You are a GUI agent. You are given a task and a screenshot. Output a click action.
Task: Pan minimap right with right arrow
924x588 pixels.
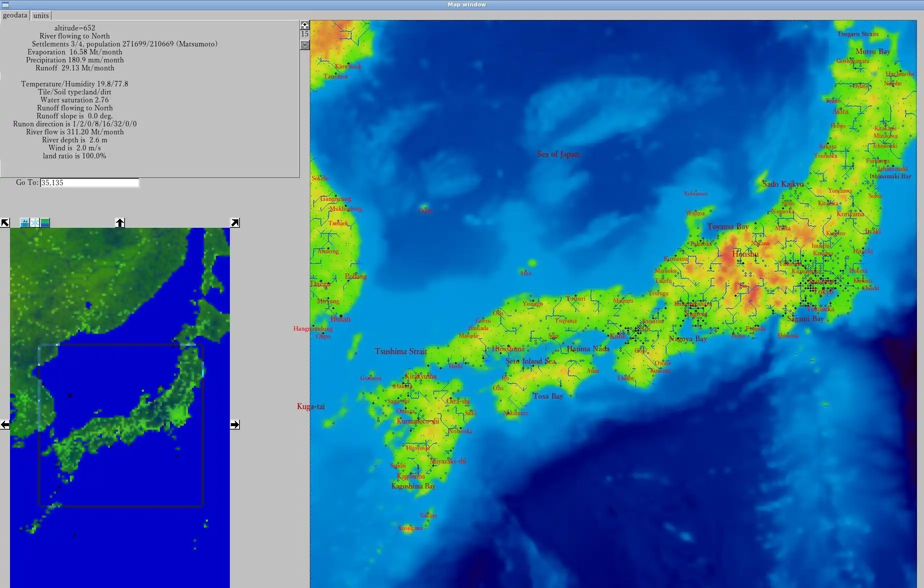tap(235, 425)
